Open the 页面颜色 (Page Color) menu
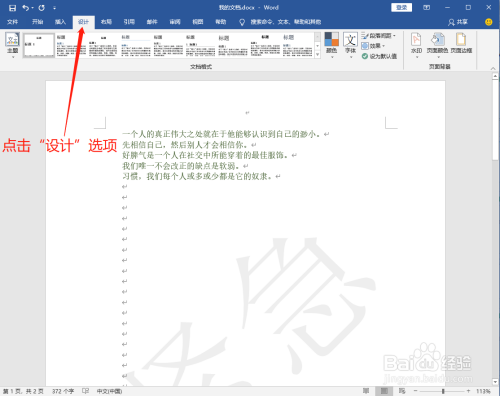Viewport: 500px width, 396px height. point(438,45)
